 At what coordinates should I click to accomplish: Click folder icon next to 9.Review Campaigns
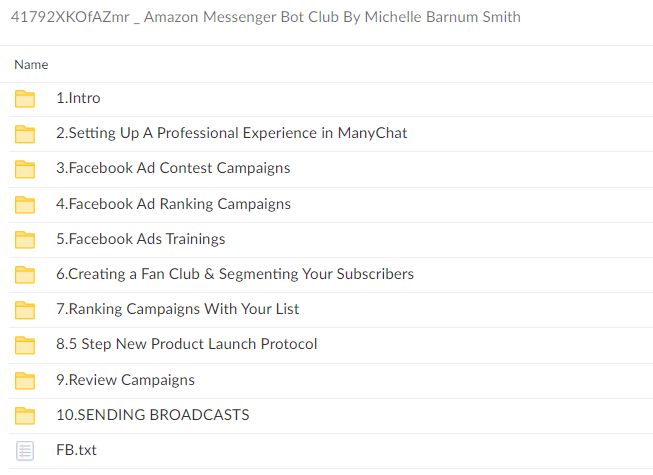(x=26, y=380)
